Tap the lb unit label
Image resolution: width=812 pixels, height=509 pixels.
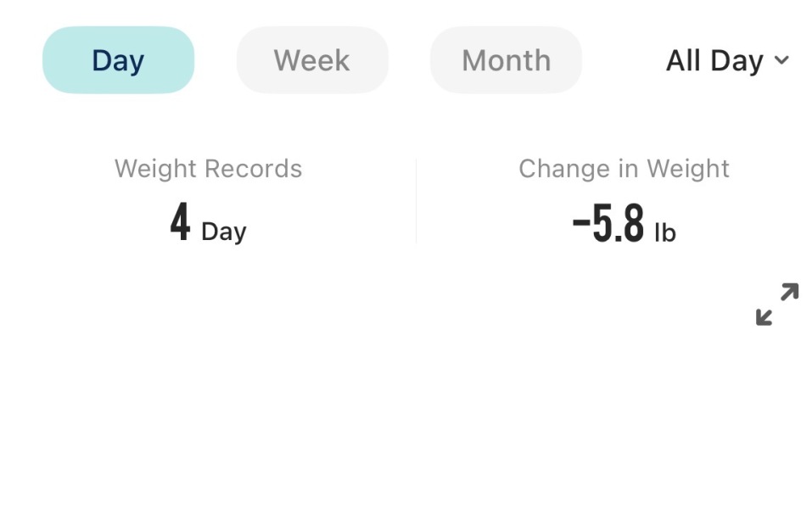coord(664,232)
